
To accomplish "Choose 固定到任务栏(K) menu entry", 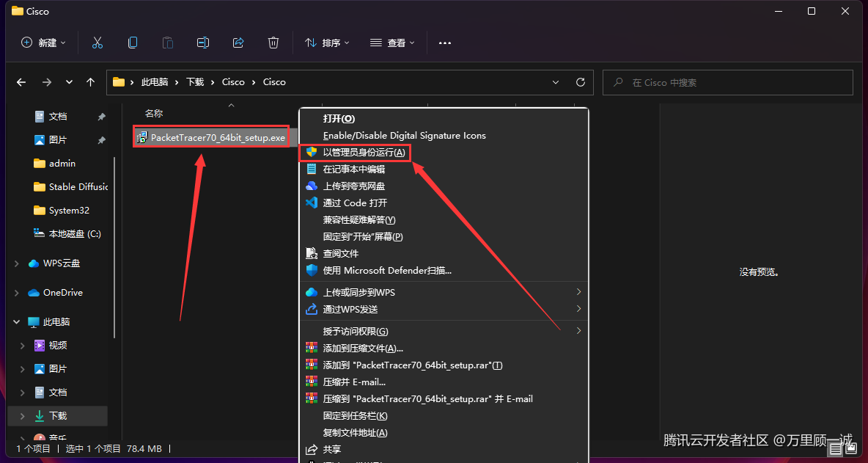I will click(355, 416).
